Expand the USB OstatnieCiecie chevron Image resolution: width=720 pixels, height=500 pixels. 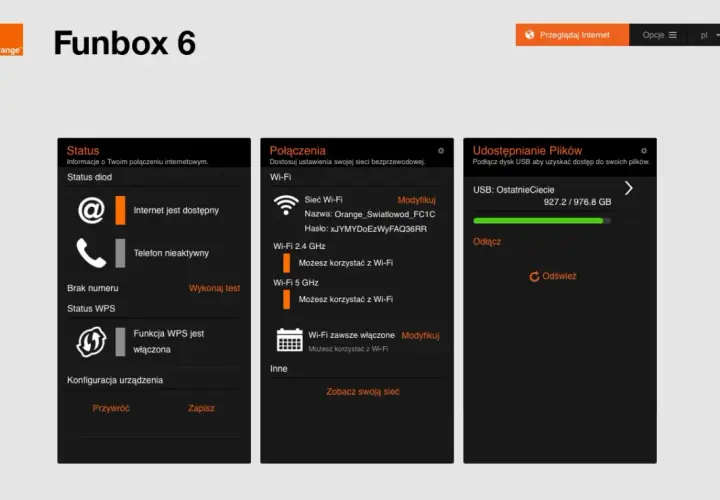tap(629, 188)
